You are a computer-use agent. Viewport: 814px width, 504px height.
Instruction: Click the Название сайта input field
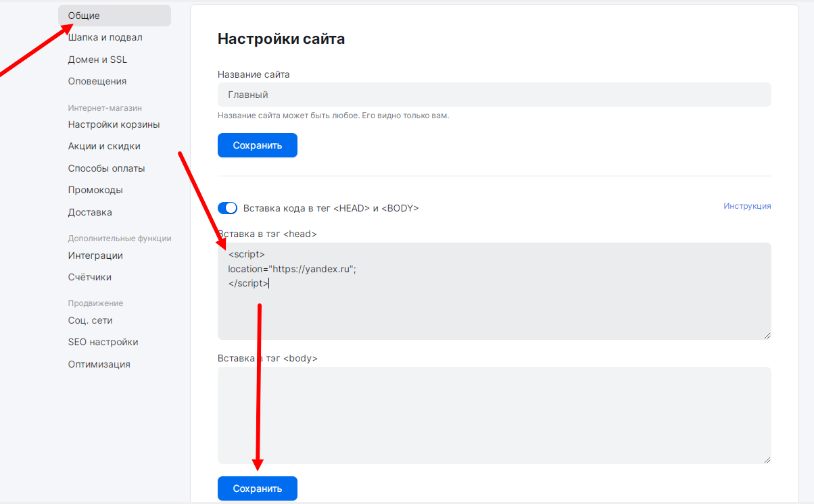point(494,95)
